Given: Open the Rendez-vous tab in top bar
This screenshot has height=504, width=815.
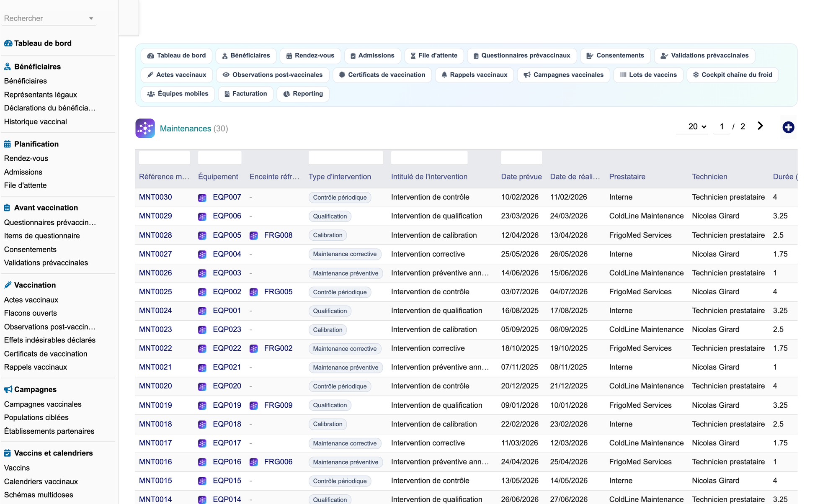Looking at the screenshot, I should coord(310,56).
